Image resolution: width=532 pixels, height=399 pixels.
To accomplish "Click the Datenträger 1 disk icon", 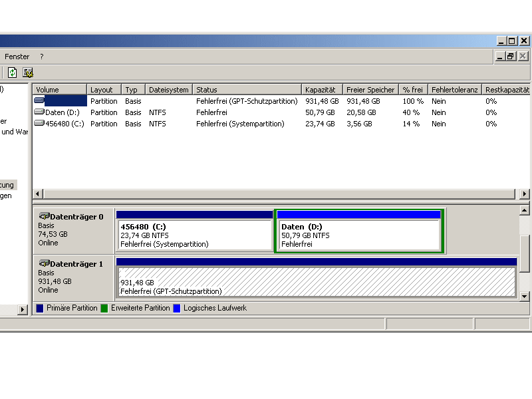I will tap(45, 263).
